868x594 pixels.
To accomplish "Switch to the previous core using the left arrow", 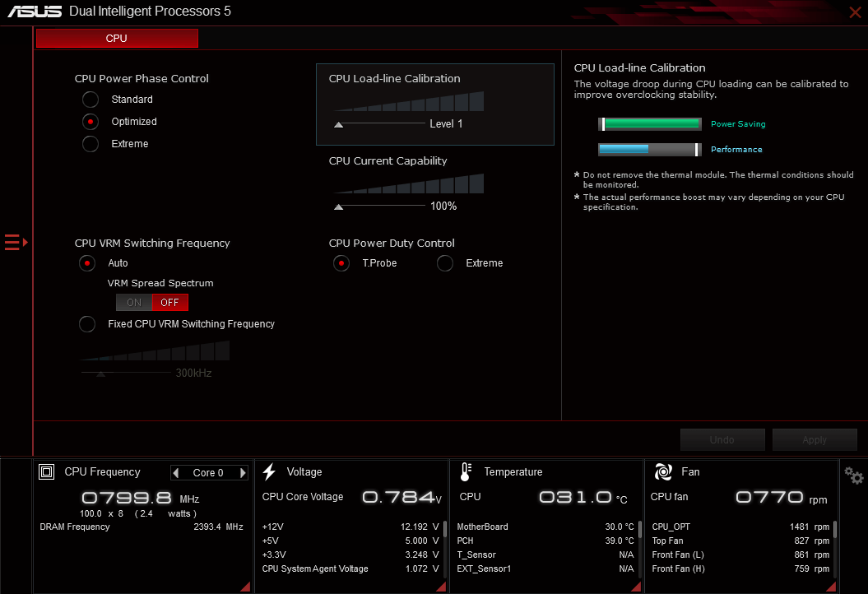I will pos(176,473).
